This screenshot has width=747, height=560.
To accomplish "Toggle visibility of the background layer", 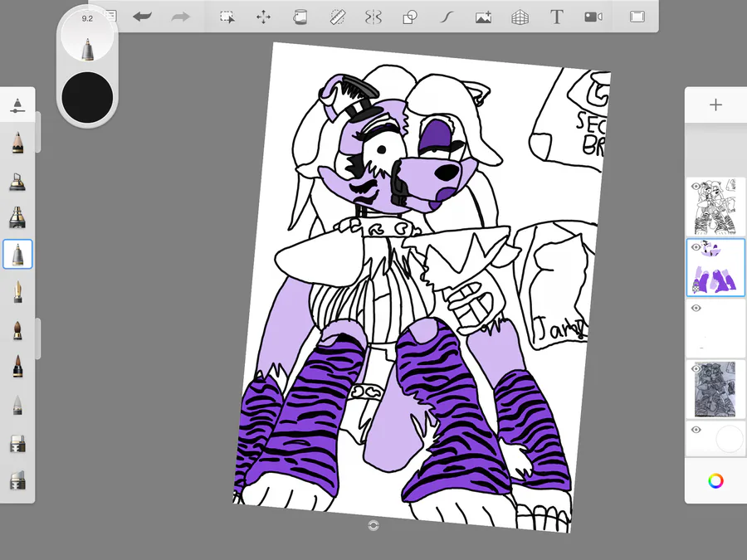I will click(x=696, y=430).
